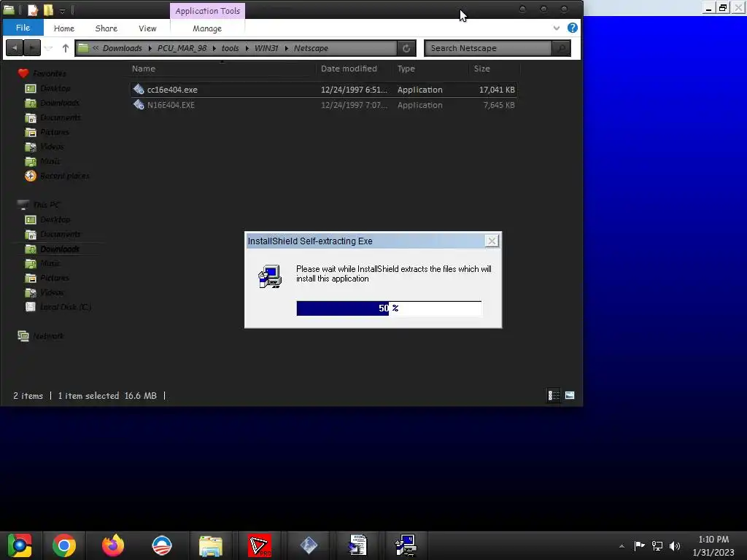Navigate to PCU_MAR_98 in the address path

coord(182,48)
